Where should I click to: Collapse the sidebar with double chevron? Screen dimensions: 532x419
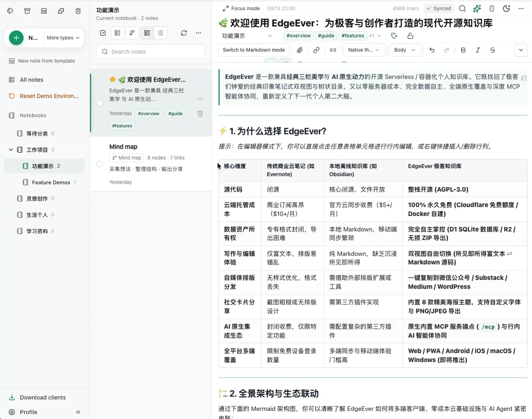click(78, 412)
